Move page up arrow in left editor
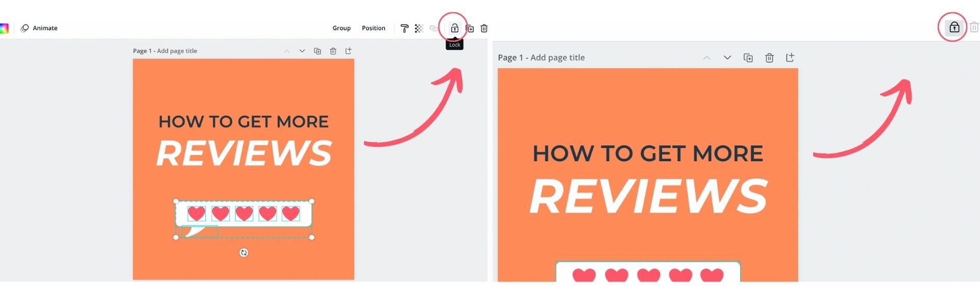This screenshot has height=306, width=980. pos(287,51)
